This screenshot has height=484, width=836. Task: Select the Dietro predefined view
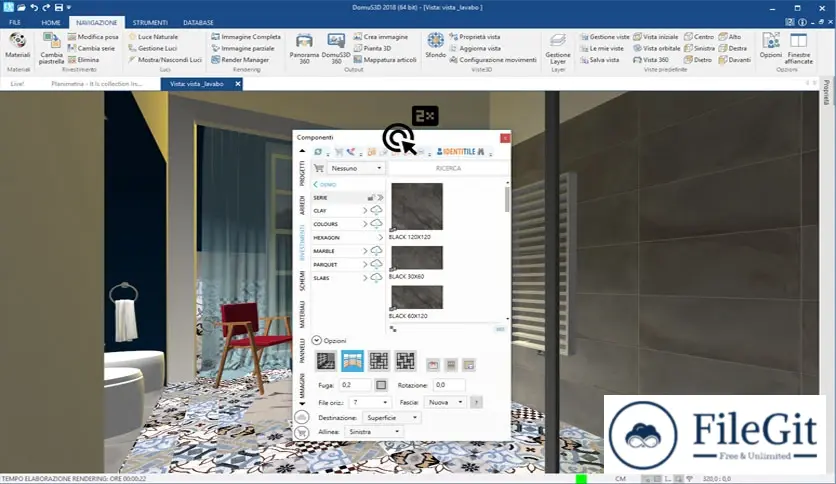[698, 60]
